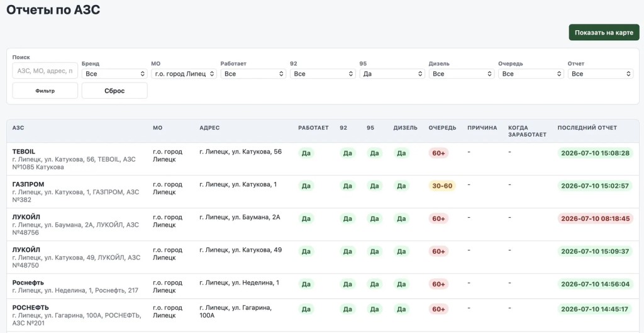
Task: Click the Показать на карте button
Action: [x=604, y=33]
